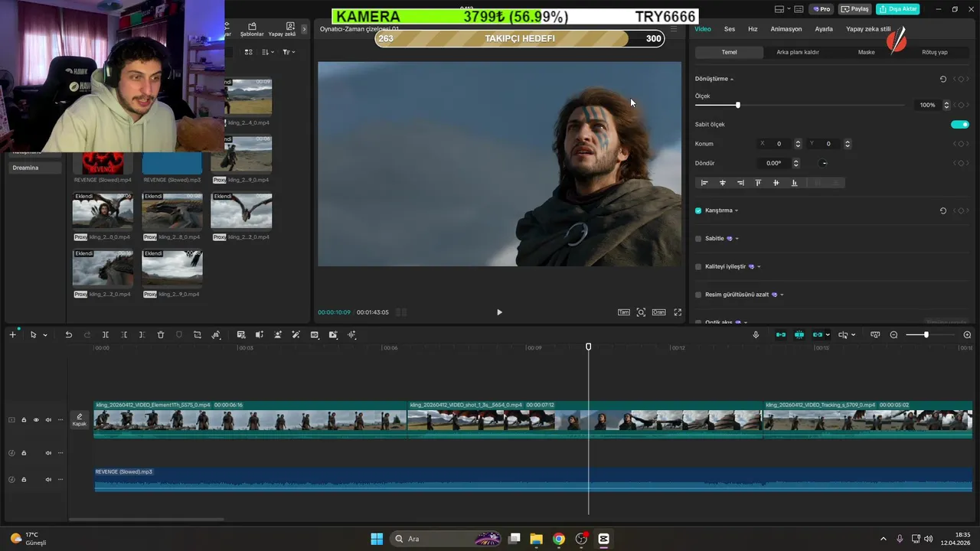
Task: Click the playhead marker on the timeline ruler
Action: [589, 347]
